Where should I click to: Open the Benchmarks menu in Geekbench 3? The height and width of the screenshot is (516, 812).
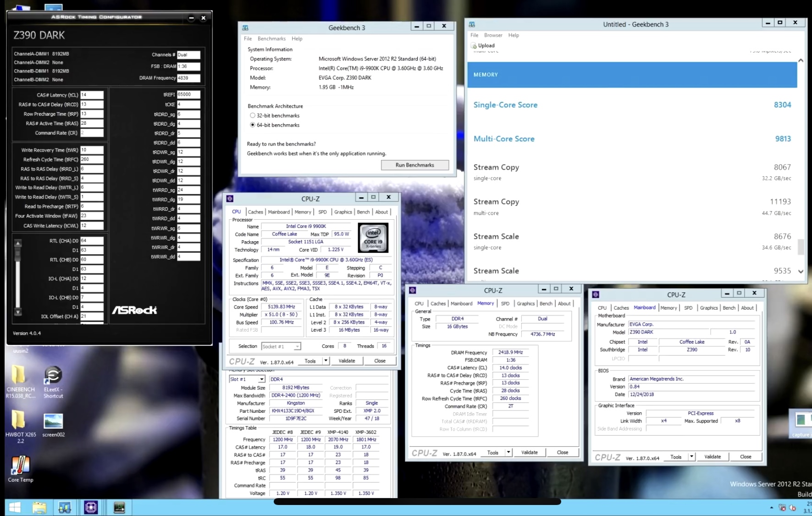click(x=271, y=39)
